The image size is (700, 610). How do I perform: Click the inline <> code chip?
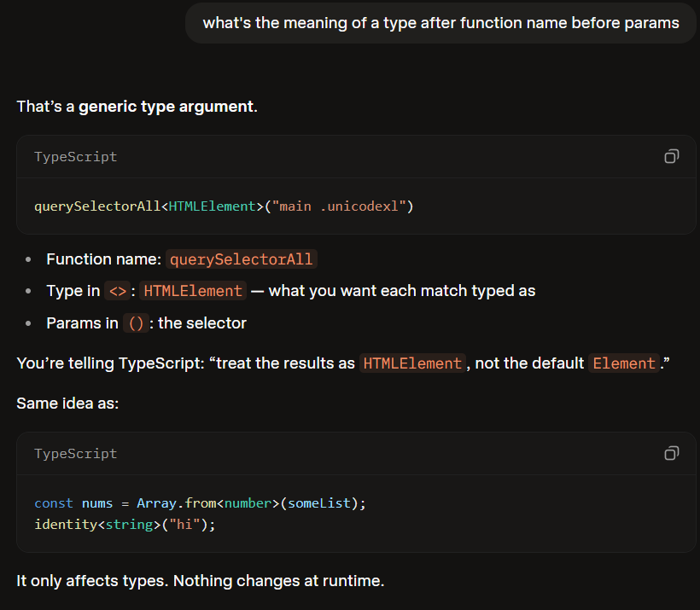(x=118, y=291)
